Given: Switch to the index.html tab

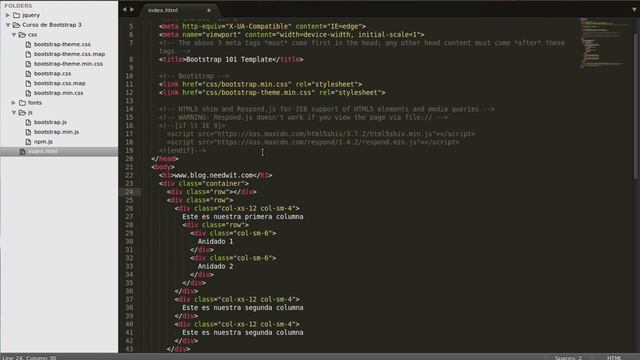Looking at the screenshot, I should pos(163,10).
